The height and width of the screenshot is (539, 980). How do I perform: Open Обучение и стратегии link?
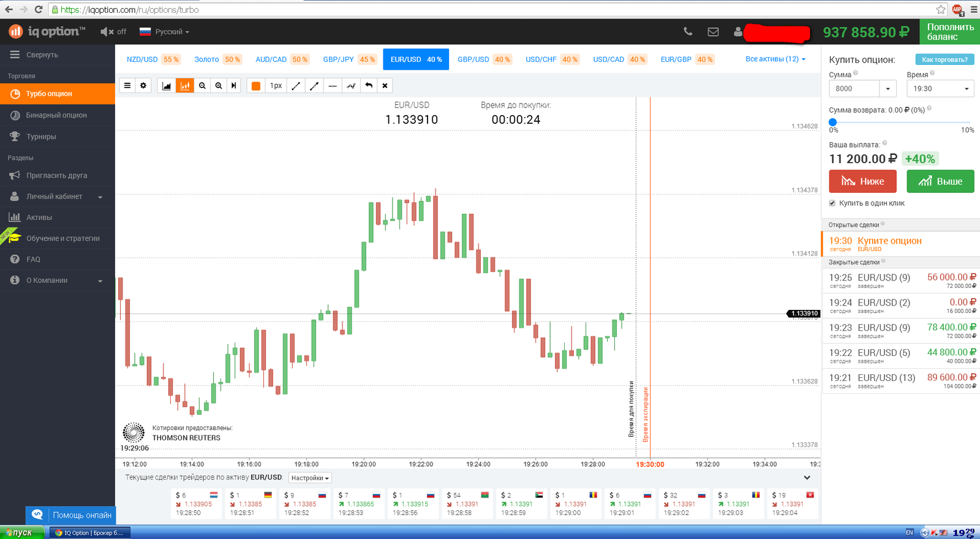pos(58,238)
